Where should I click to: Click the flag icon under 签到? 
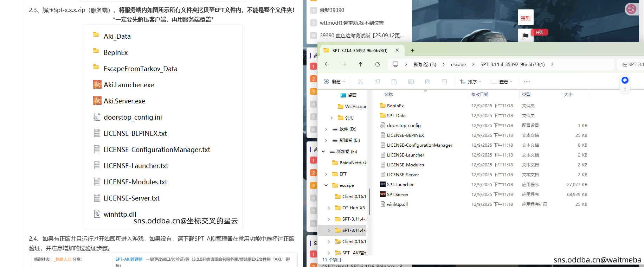[x=526, y=36]
